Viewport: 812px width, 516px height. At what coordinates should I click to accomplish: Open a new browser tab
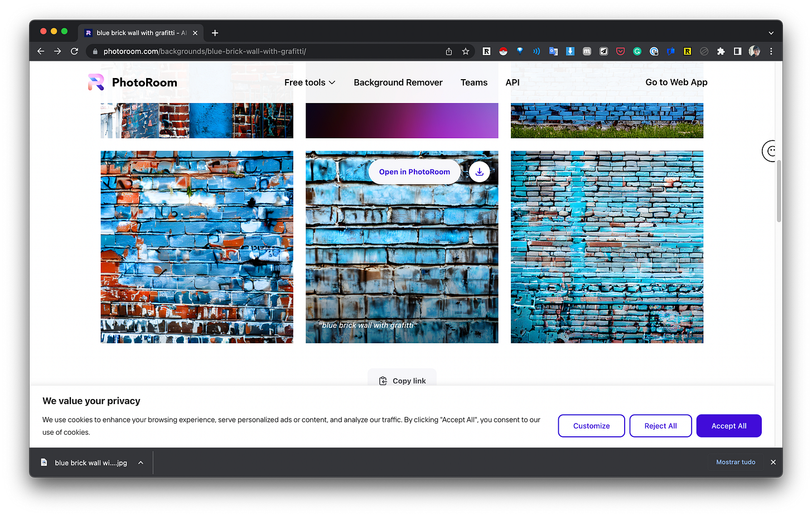pyautogui.click(x=215, y=33)
